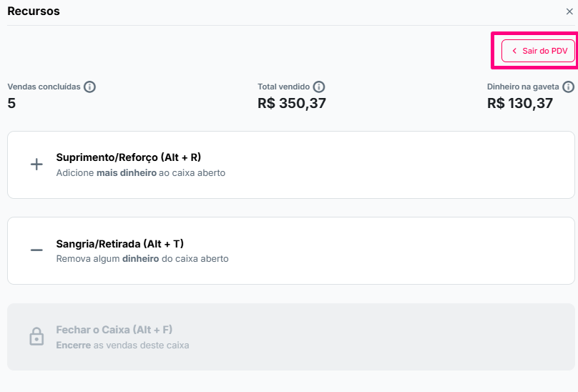The image size is (578, 392).
Task: Click Fechar o Caixa (Alt + F) title
Action: click(114, 330)
